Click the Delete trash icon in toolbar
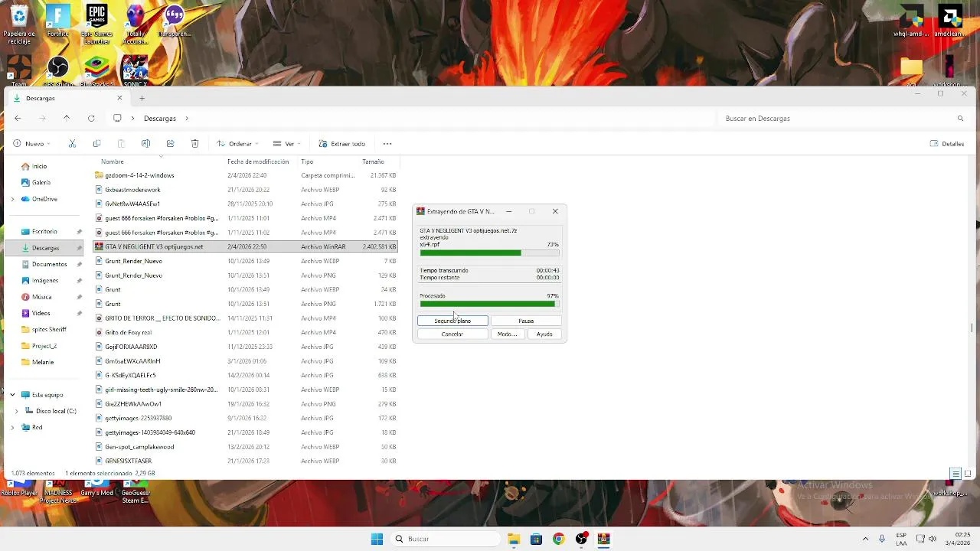 pyautogui.click(x=194, y=143)
